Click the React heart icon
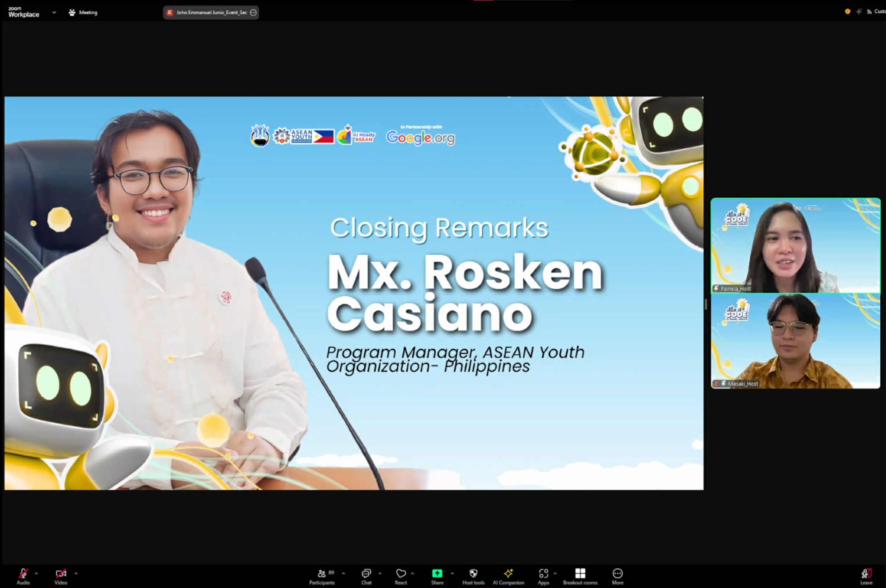 [401, 574]
